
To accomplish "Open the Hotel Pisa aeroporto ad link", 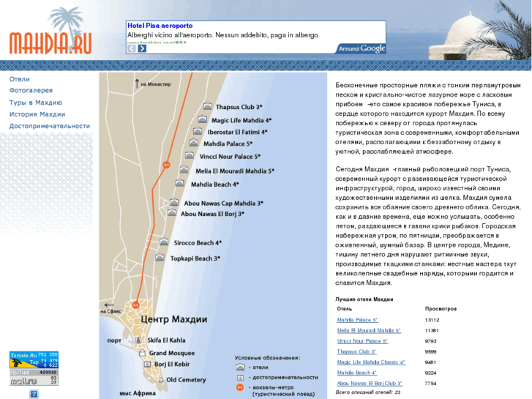I will pos(160,26).
